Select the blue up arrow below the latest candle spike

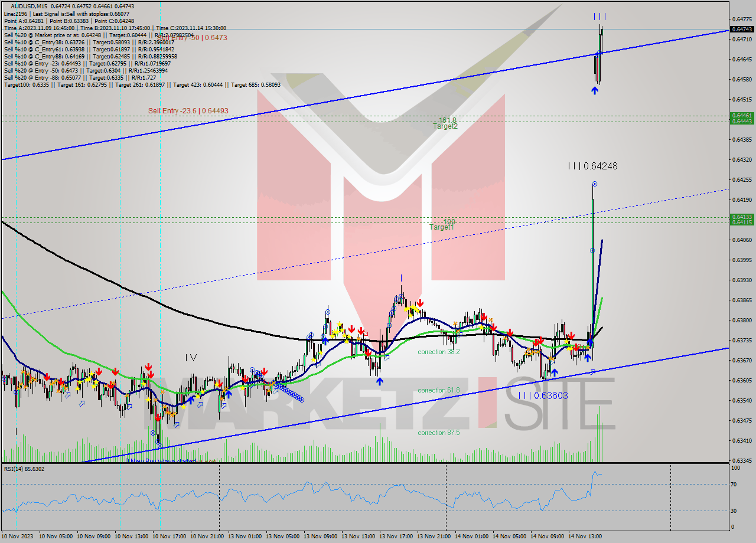(x=594, y=90)
